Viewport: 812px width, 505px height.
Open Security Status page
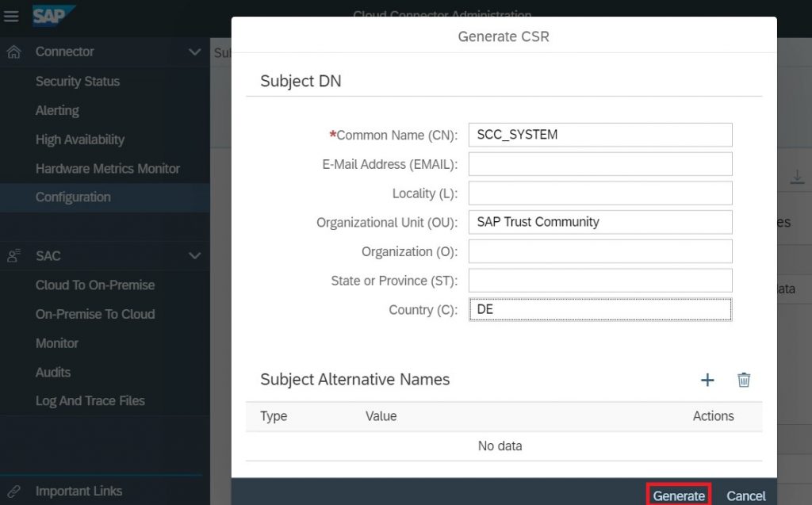pyautogui.click(x=78, y=82)
